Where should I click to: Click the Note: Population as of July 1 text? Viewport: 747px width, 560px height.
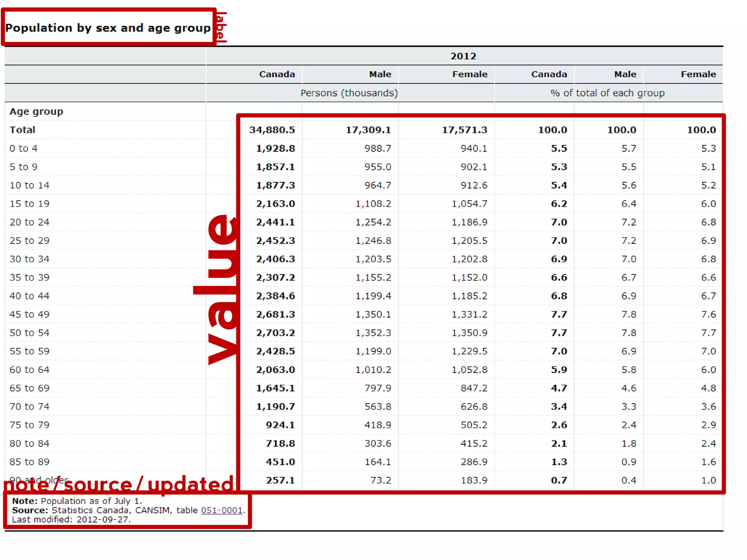77,501
